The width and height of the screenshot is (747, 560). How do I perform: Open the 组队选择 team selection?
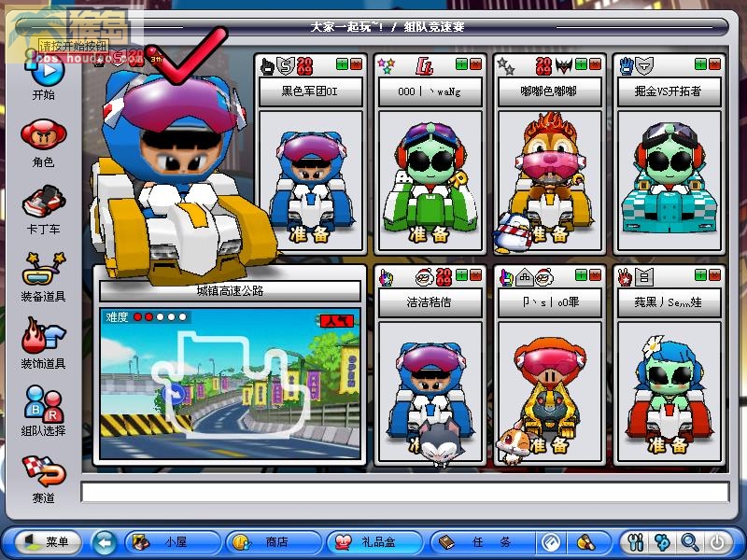point(43,411)
